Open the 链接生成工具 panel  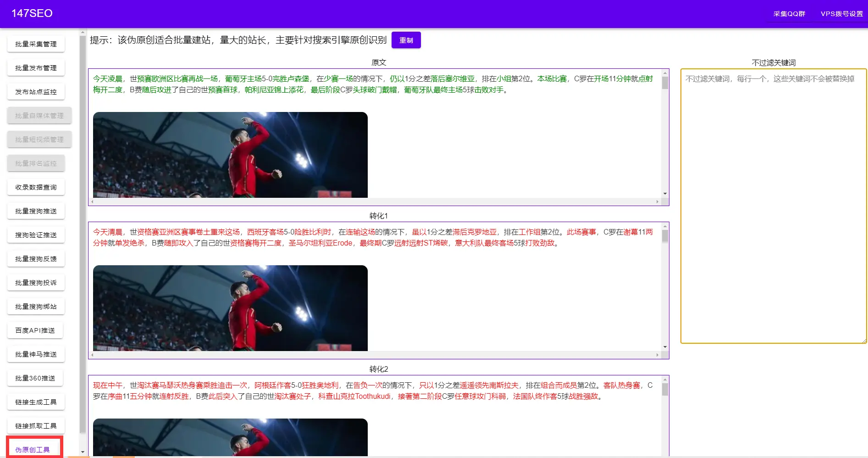36,402
